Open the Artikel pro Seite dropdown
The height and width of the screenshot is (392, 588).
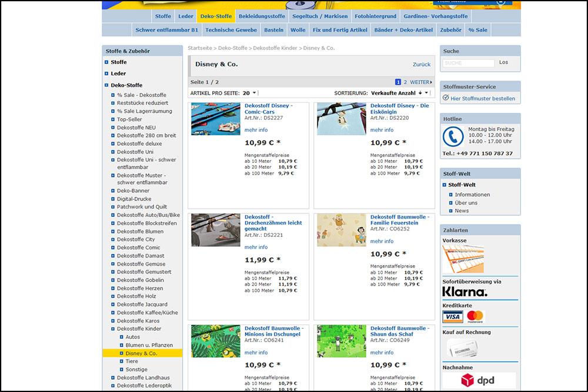(250, 93)
